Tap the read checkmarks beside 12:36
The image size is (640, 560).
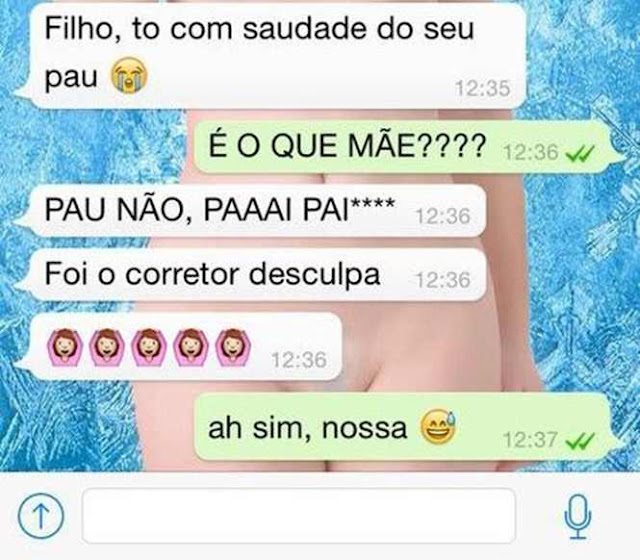[580, 153]
